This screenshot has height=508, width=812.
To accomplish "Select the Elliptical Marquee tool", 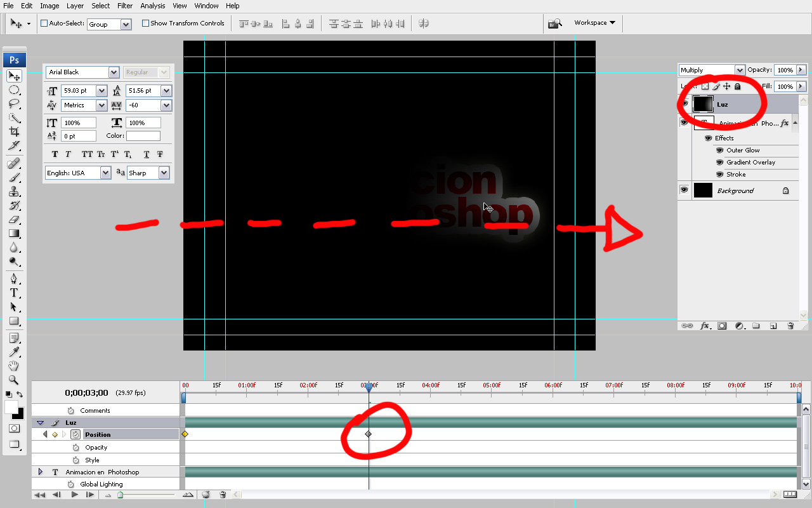I will coord(14,90).
